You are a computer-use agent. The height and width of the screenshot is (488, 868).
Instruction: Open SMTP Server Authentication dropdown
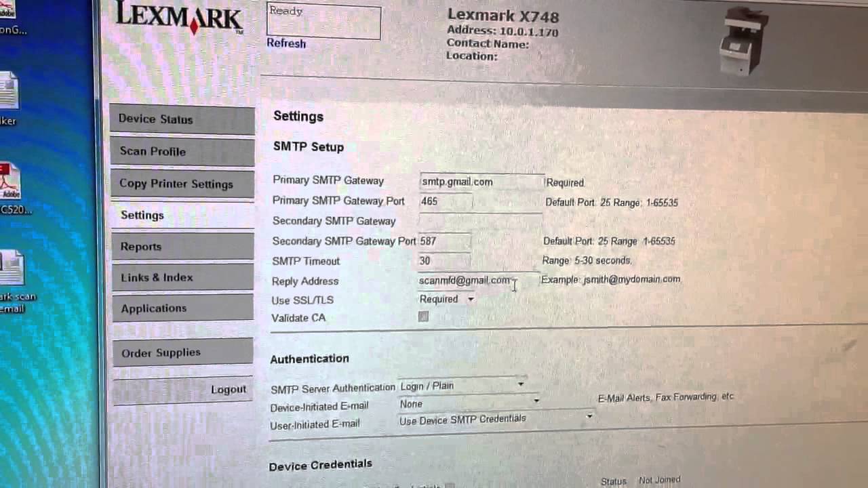(x=462, y=385)
